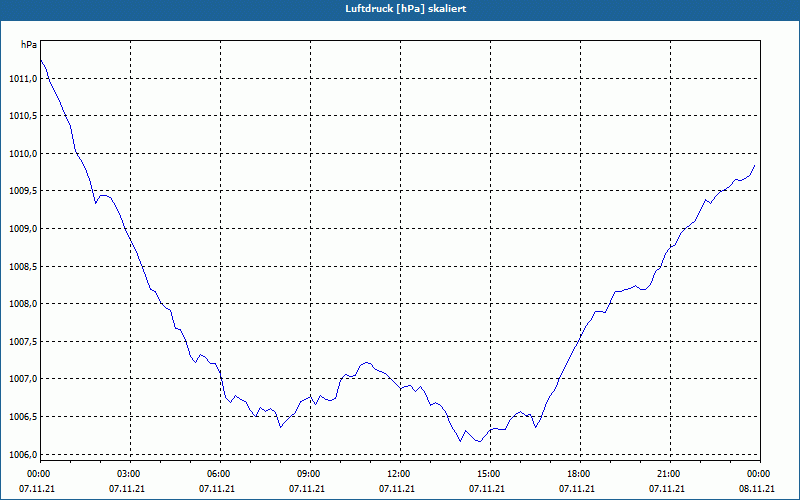Click the '07.11.21' date under 12:00

396,489
